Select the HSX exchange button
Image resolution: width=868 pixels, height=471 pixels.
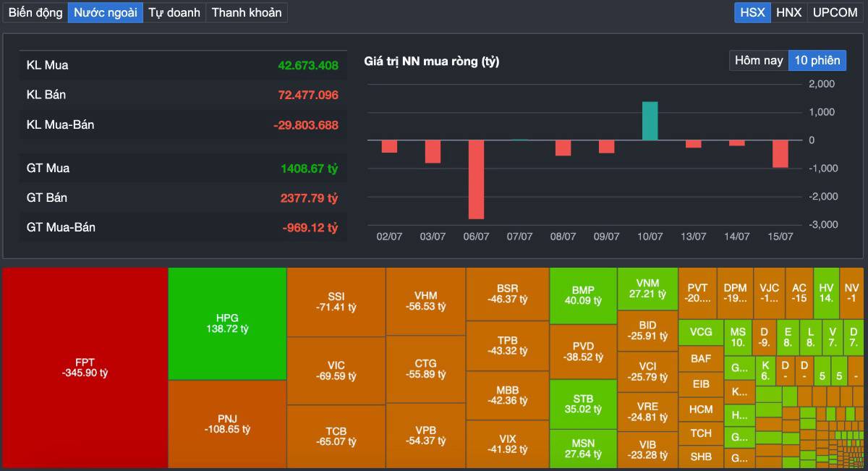click(752, 12)
